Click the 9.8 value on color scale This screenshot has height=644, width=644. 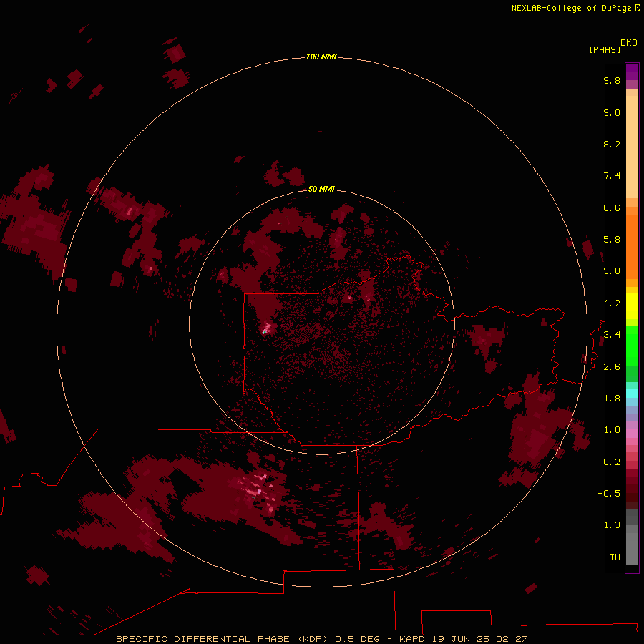pyautogui.click(x=612, y=80)
